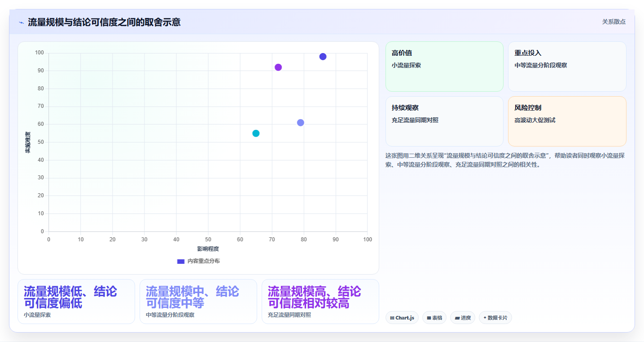The height and width of the screenshot is (342, 644).
Task: Click 中等流量分阶段观察 caption under the second bottom card
Action: click(170, 315)
